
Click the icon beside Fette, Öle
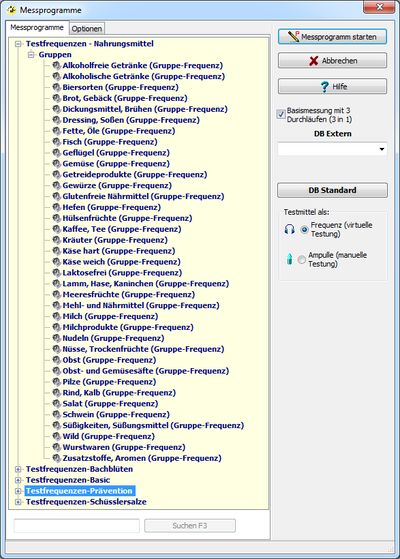[56, 131]
